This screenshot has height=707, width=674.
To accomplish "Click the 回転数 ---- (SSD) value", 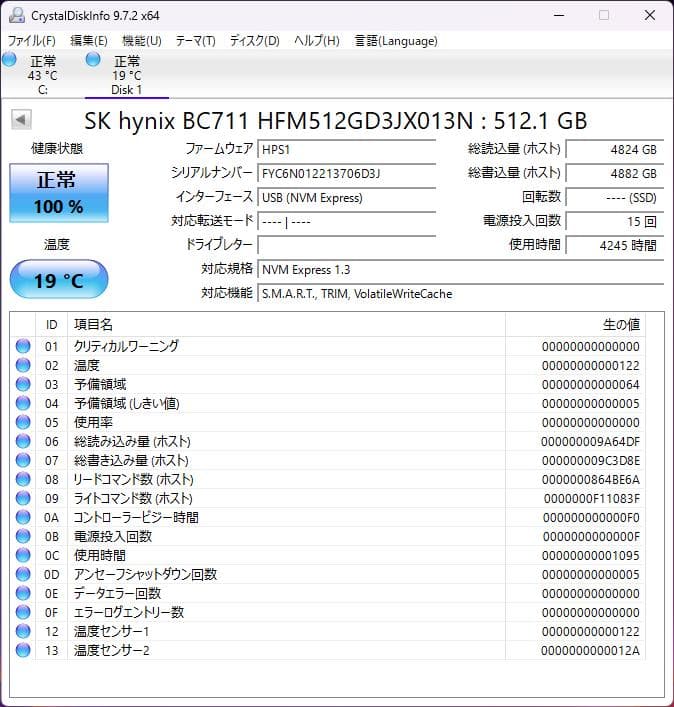I will (x=615, y=197).
